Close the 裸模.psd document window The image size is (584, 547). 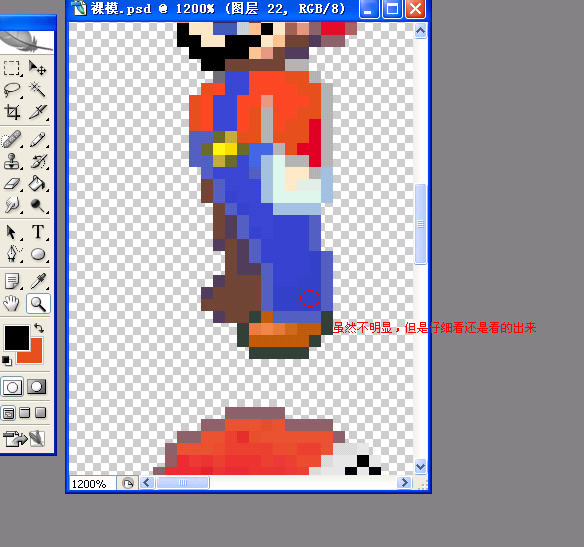(x=415, y=9)
